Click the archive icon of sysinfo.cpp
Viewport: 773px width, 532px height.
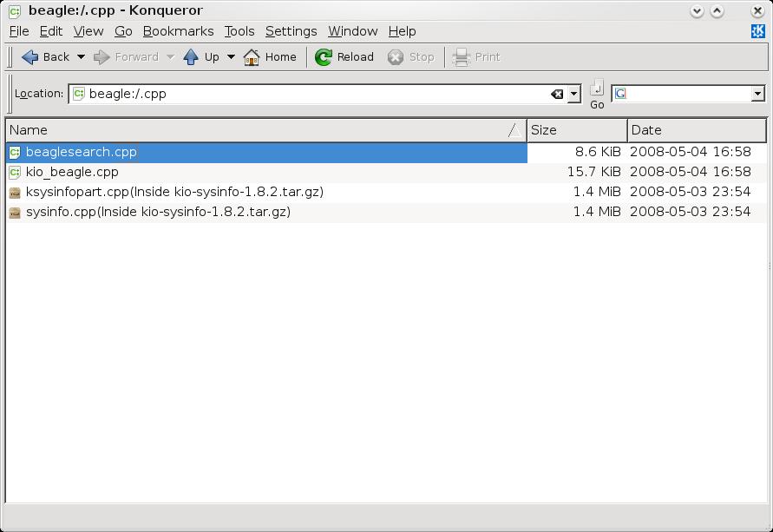(16, 213)
